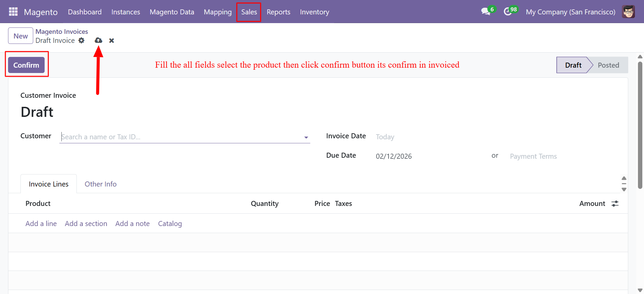
Task: Click the page vertical scrollbar thumb
Action: [640, 125]
